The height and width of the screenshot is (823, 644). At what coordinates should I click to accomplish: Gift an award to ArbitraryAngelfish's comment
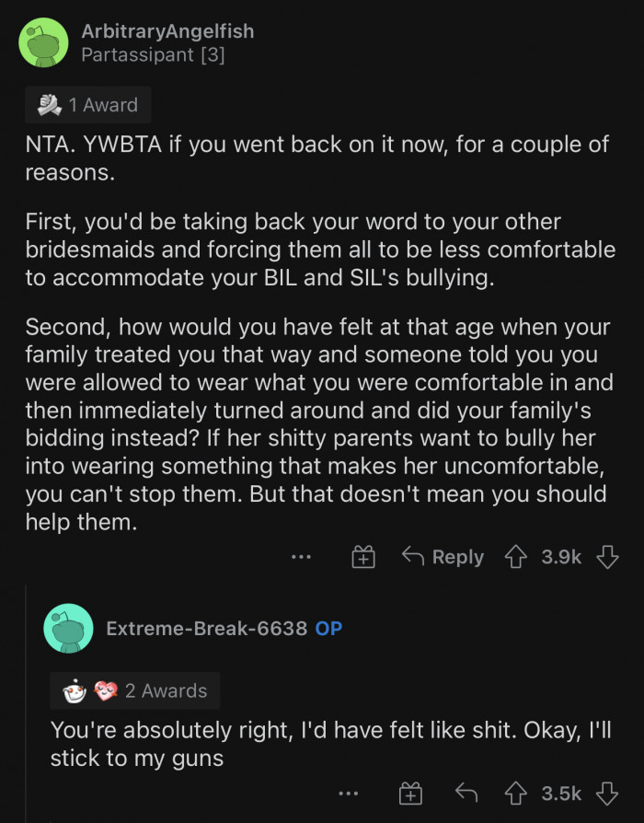pos(362,557)
